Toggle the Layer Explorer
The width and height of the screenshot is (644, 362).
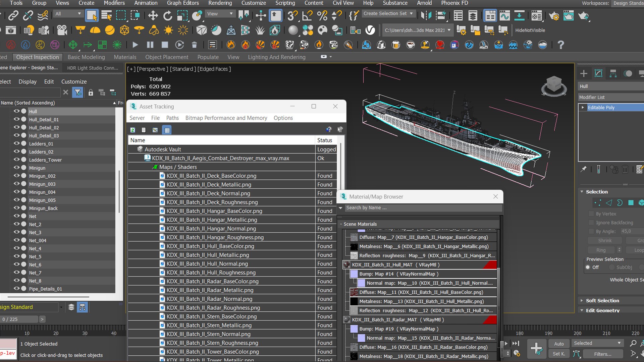[473, 15]
